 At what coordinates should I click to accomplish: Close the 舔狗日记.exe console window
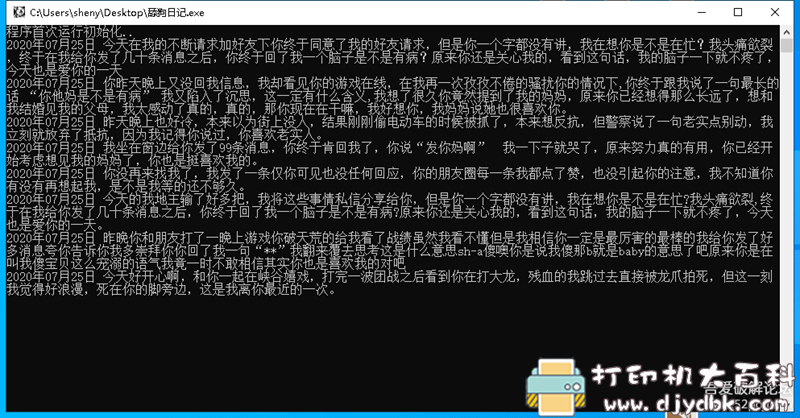(x=774, y=12)
